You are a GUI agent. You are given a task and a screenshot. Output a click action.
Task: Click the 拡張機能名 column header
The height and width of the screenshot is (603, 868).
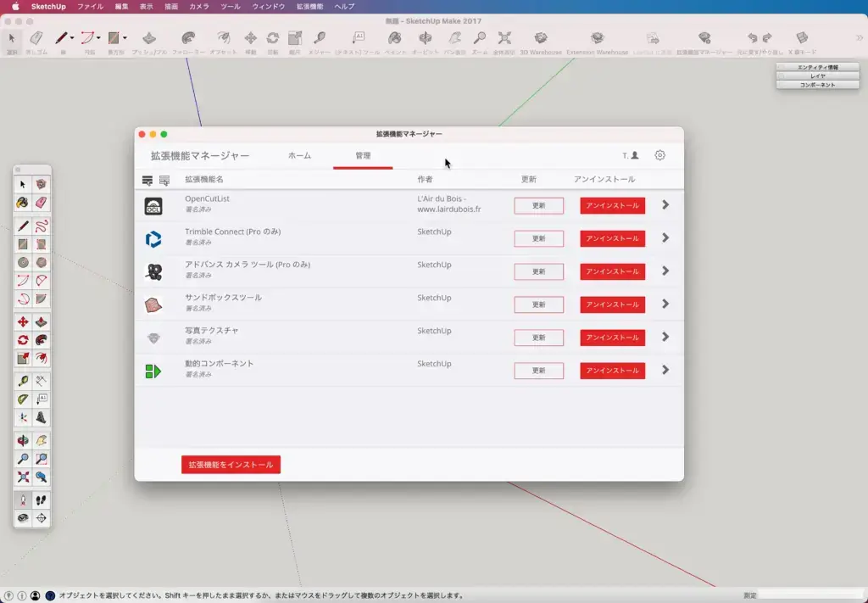coord(204,180)
